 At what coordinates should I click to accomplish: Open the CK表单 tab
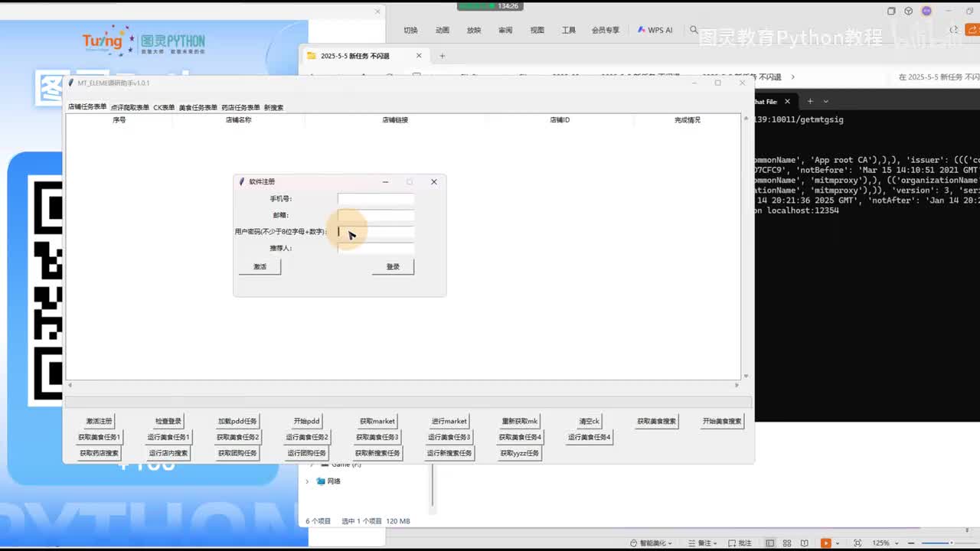pyautogui.click(x=164, y=108)
